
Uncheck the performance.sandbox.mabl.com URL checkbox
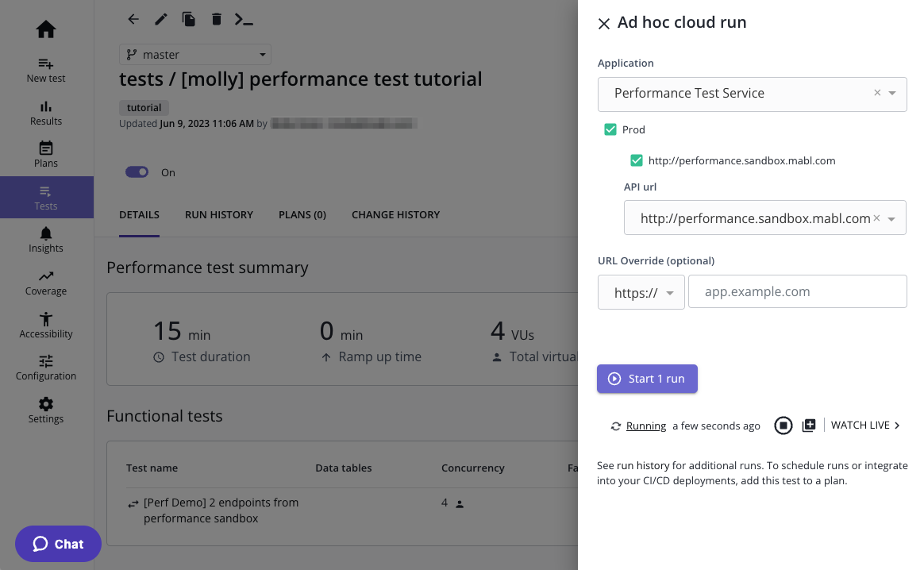pos(637,160)
